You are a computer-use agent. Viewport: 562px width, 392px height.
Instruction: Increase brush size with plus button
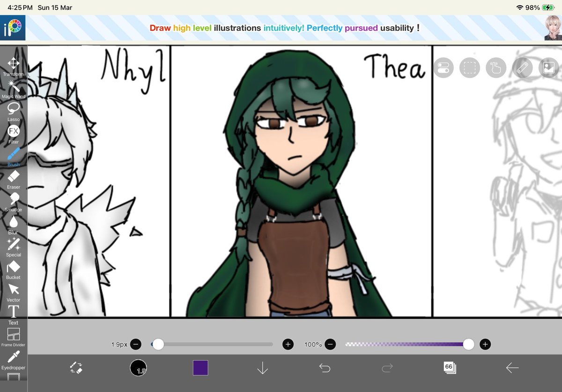pos(288,344)
